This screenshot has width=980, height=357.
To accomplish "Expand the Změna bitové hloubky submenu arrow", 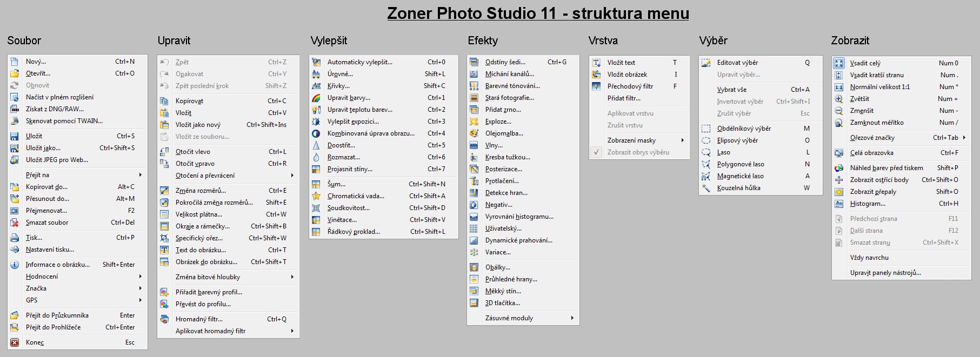I will [292, 277].
